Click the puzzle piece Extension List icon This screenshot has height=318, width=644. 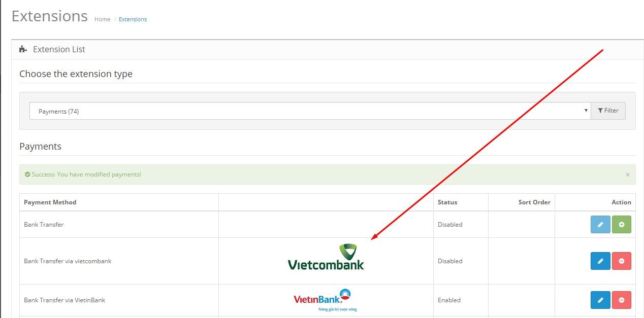(23, 49)
